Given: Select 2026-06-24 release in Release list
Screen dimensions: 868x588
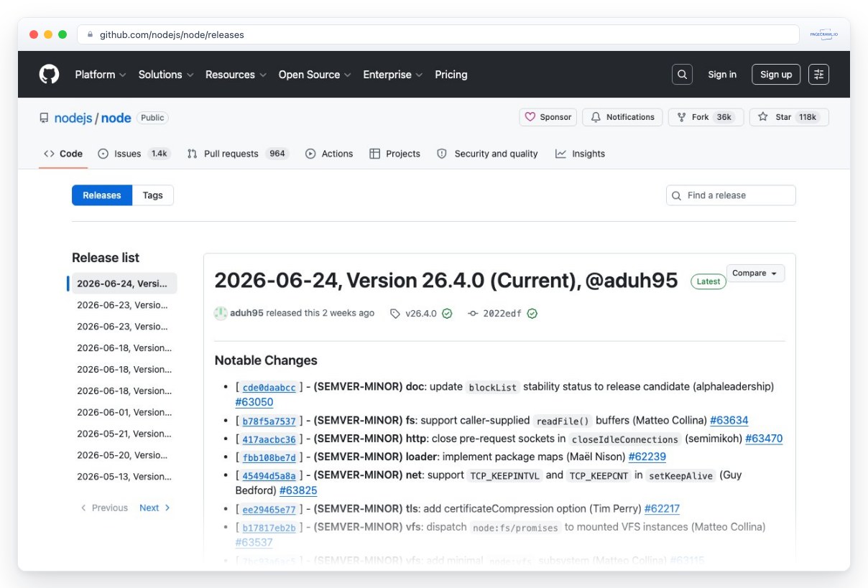Looking at the screenshot, I should [124, 284].
